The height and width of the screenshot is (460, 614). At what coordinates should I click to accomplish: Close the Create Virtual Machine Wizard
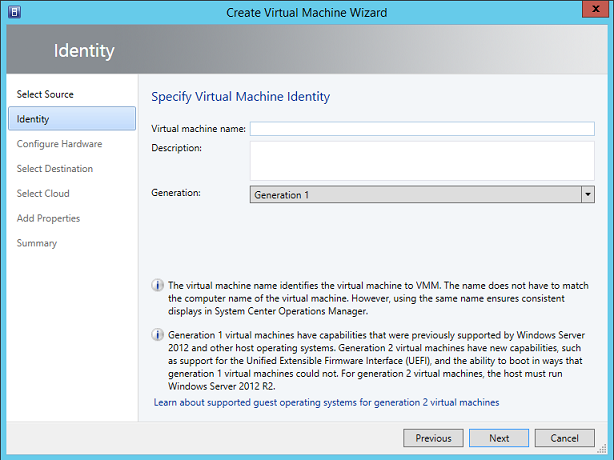point(596,9)
